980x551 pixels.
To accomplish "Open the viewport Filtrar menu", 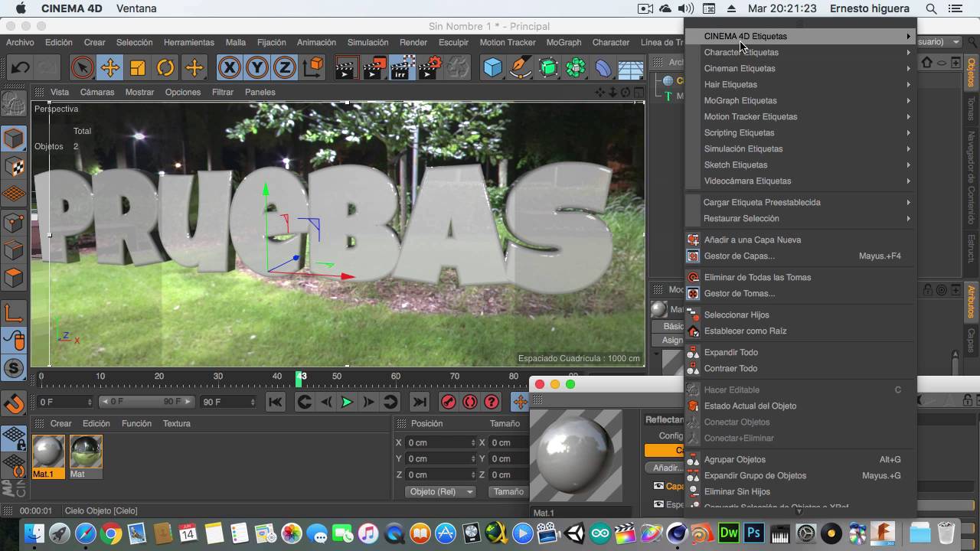I will [x=223, y=92].
